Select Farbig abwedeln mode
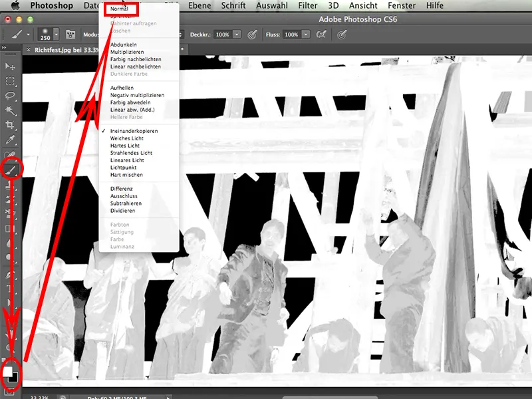 pyautogui.click(x=130, y=102)
